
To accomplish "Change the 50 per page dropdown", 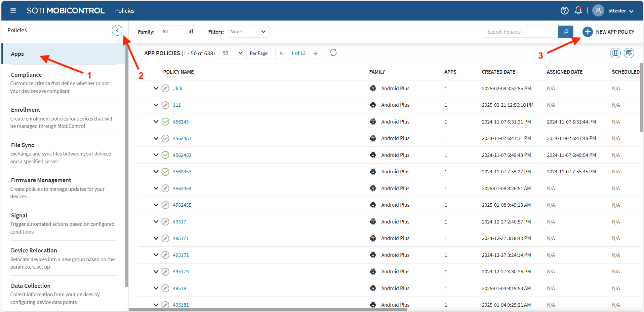I will click(233, 53).
